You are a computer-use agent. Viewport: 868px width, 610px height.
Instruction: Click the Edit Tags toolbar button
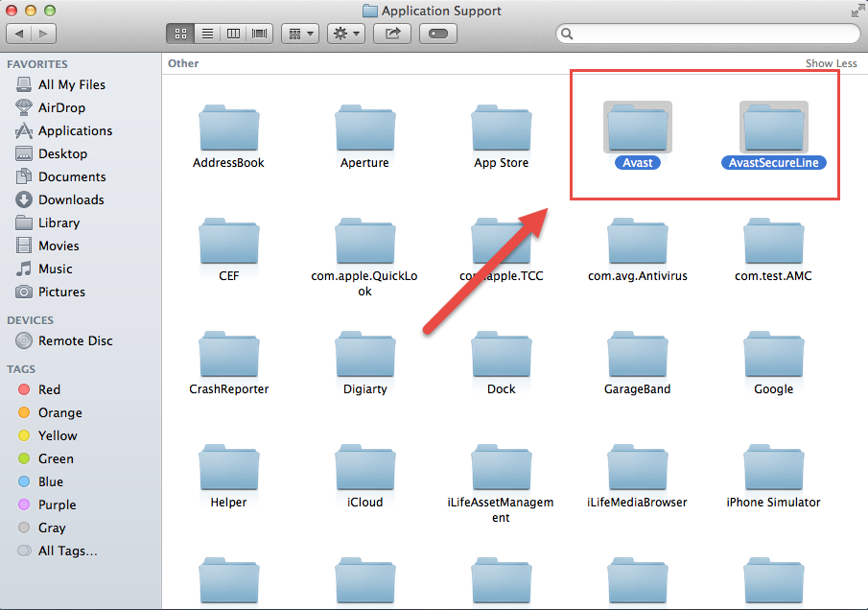[437, 33]
